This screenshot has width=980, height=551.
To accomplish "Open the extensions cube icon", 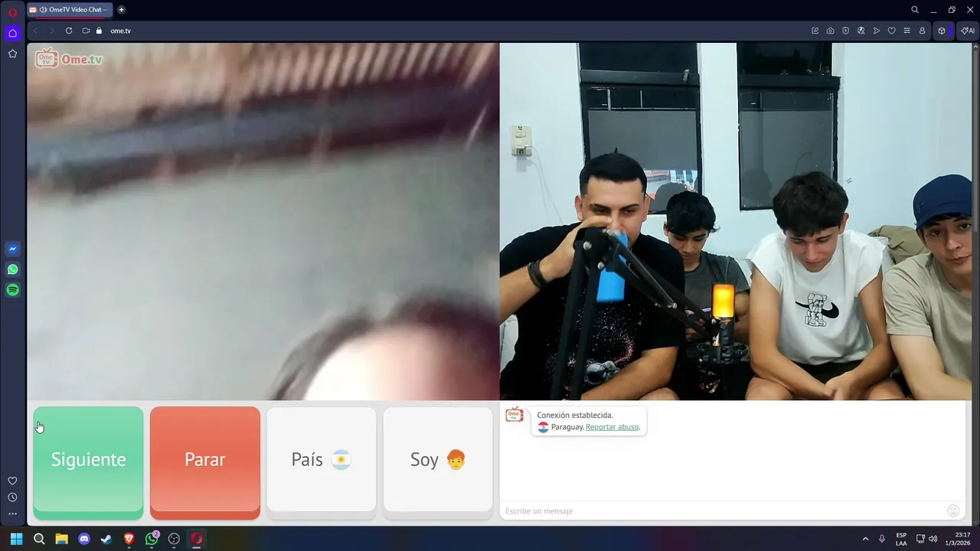I will point(942,31).
